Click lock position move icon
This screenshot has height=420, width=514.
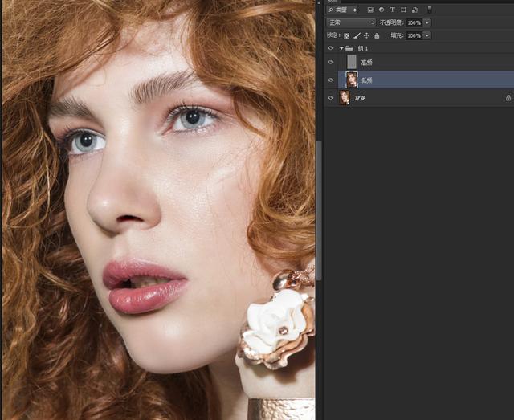pyautogui.click(x=366, y=35)
